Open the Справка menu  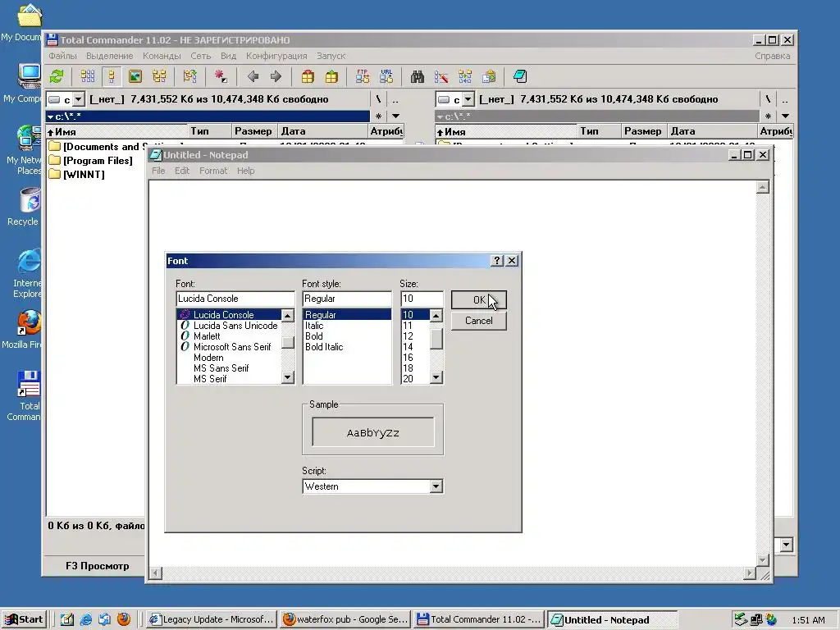click(772, 56)
